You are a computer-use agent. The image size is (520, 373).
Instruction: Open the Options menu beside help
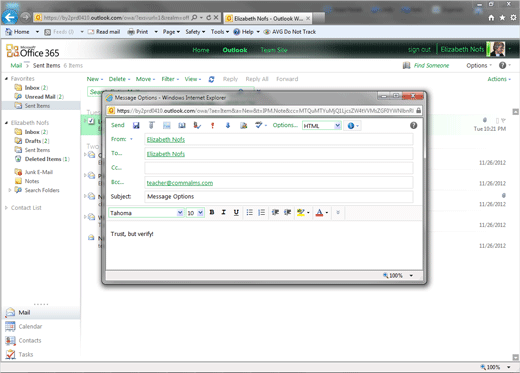click(x=479, y=65)
